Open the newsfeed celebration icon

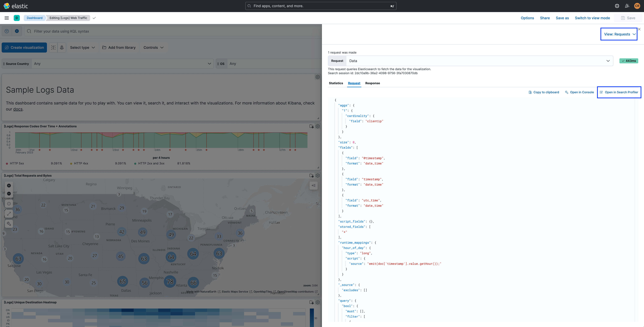627,6
